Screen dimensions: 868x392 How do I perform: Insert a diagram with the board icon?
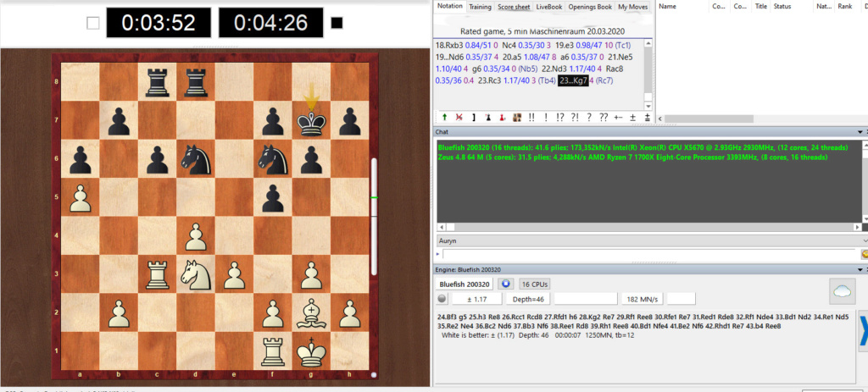click(x=516, y=117)
